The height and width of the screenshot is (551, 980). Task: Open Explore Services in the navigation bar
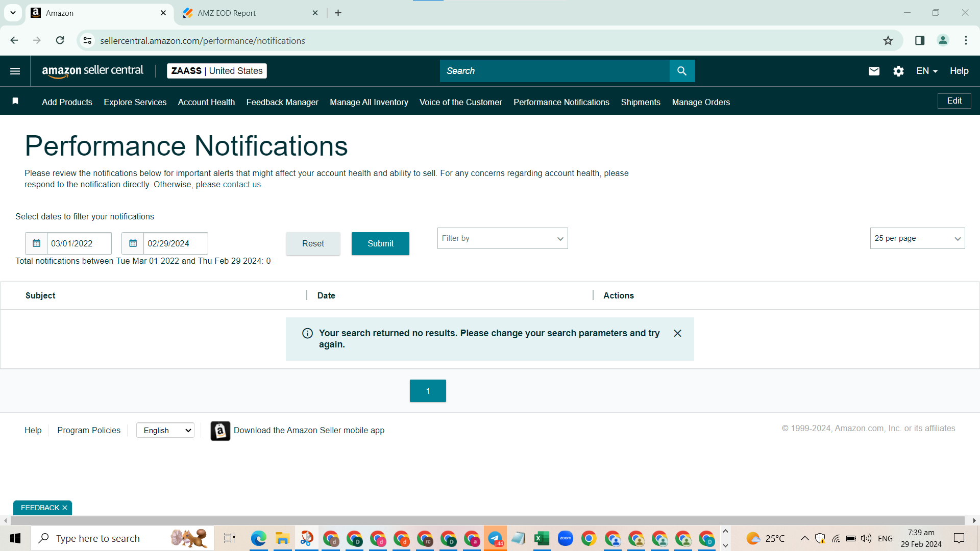point(135,102)
